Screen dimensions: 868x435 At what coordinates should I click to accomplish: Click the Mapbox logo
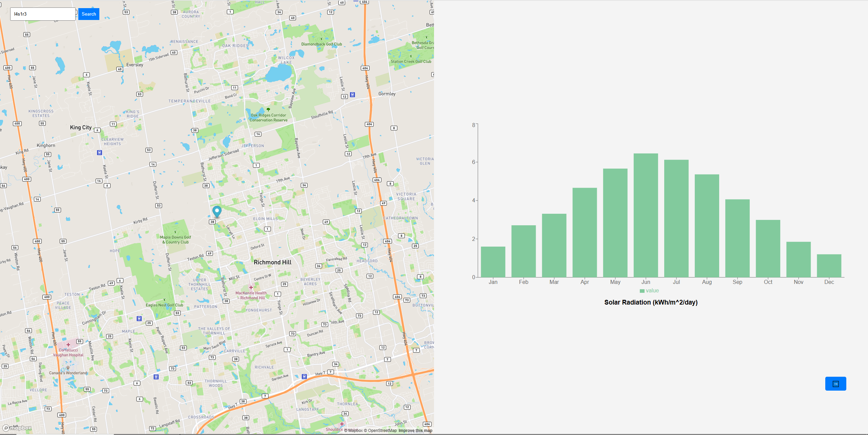pos(17,428)
